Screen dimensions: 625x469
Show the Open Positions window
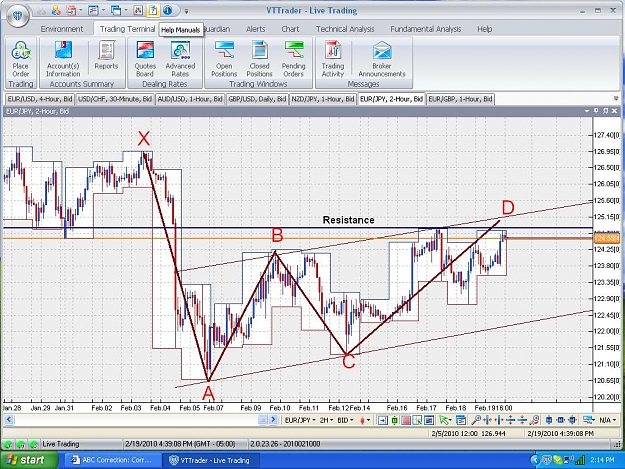[x=224, y=59]
